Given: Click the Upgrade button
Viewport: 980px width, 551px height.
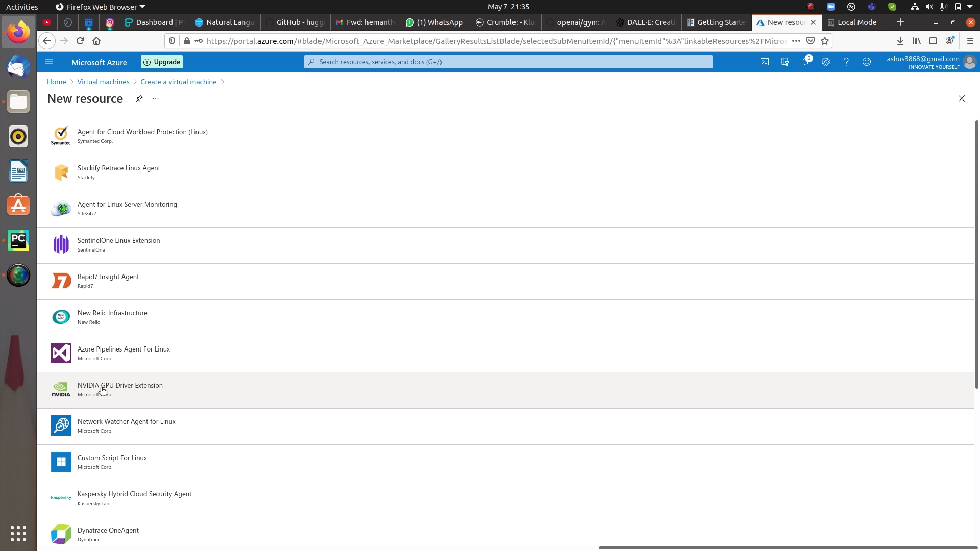Looking at the screenshot, I should pos(161,62).
